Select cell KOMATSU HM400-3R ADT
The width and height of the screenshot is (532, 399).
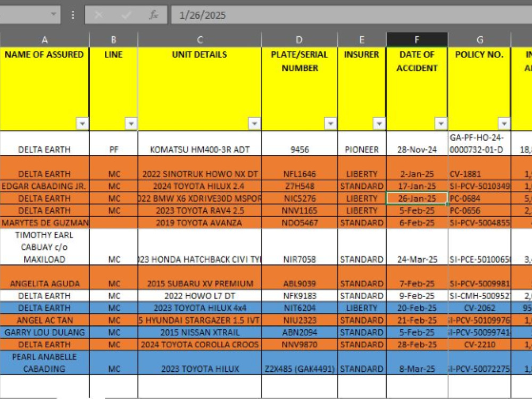200,144
